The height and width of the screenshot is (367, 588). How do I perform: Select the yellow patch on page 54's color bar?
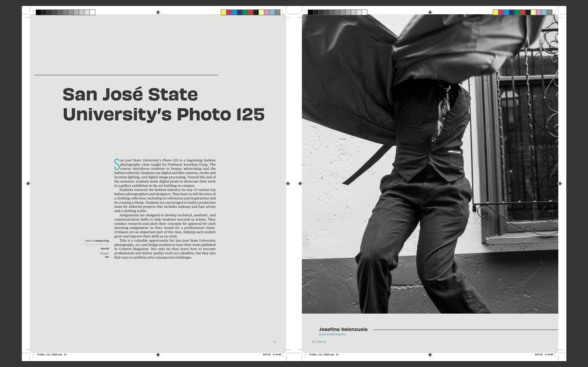[x=496, y=12]
